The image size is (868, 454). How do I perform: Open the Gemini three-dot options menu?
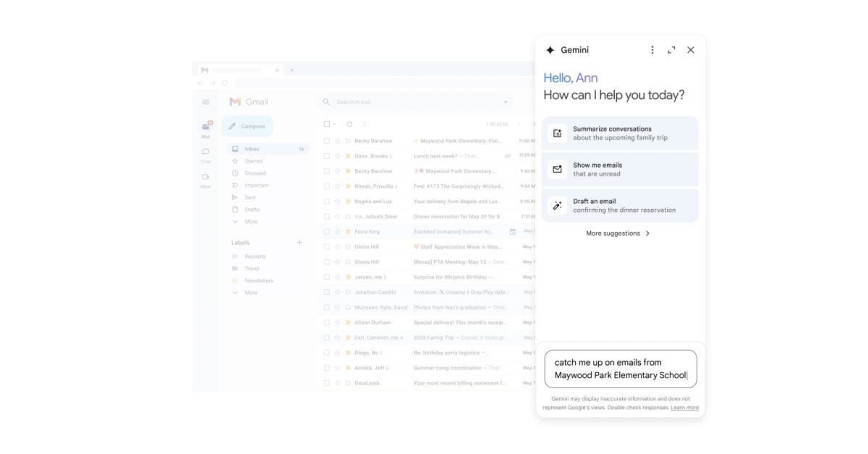(x=652, y=50)
